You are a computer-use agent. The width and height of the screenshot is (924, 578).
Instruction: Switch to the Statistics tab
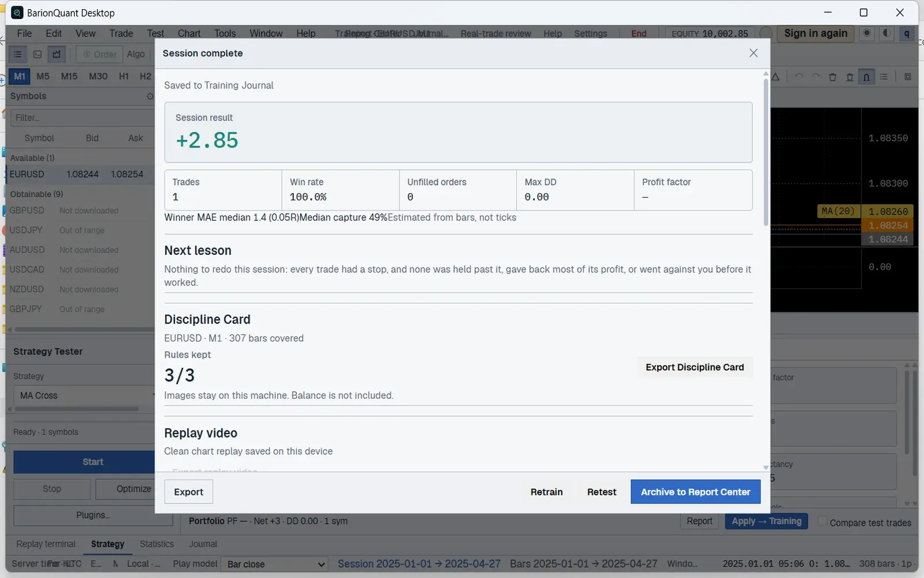click(x=157, y=544)
